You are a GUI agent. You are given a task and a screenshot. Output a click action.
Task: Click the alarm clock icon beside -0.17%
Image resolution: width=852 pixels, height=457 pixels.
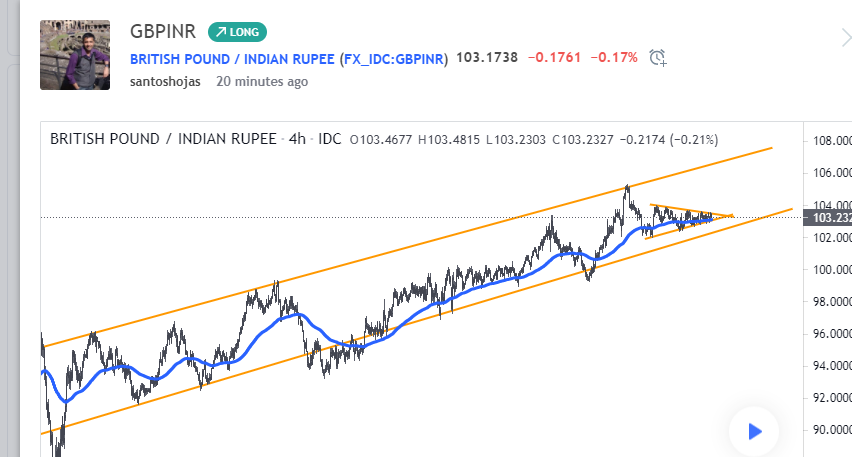(x=657, y=57)
